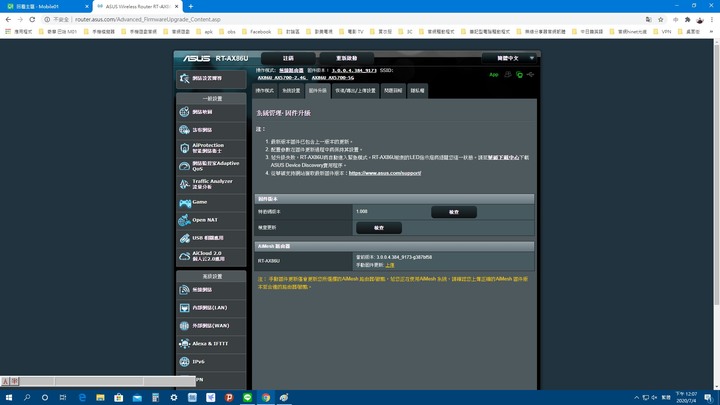The image size is (720, 405).
Task: Open Traffic Analyzer in the sidebar
Action: (211, 184)
